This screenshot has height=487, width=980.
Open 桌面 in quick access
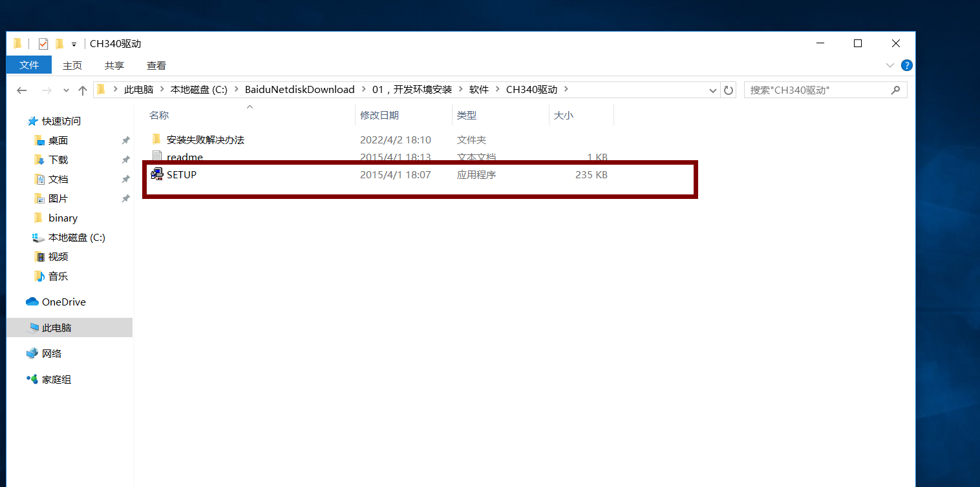tap(58, 141)
